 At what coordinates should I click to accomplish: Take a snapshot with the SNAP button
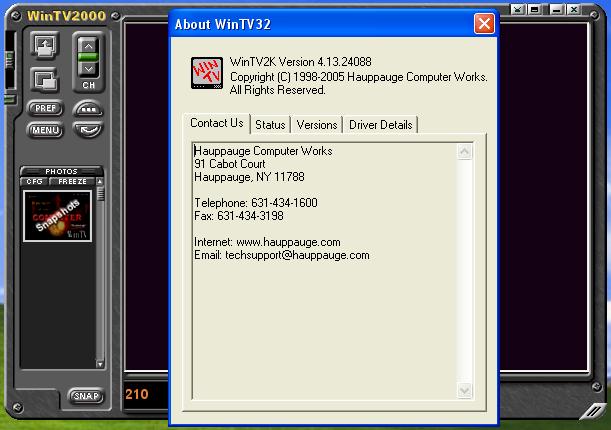[86, 396]
